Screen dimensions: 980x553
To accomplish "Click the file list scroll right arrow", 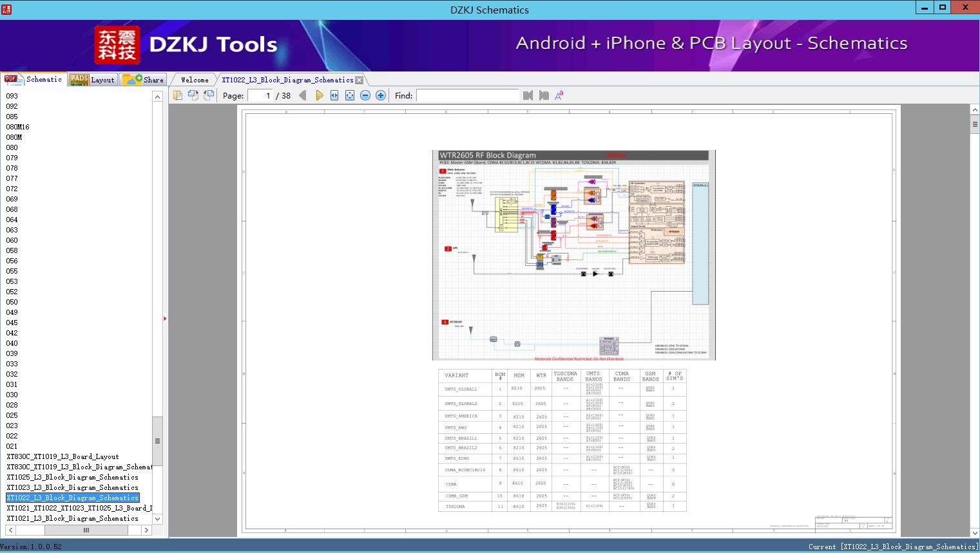I will [147, 530].
